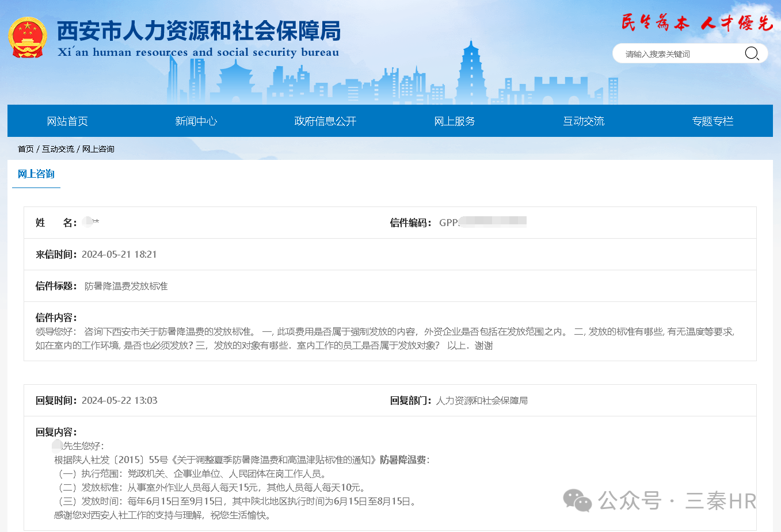Screen dimensions: 781x532
Task: Click the 来信时间 value 2024-05-21 18:21
Action: (119, 254)
